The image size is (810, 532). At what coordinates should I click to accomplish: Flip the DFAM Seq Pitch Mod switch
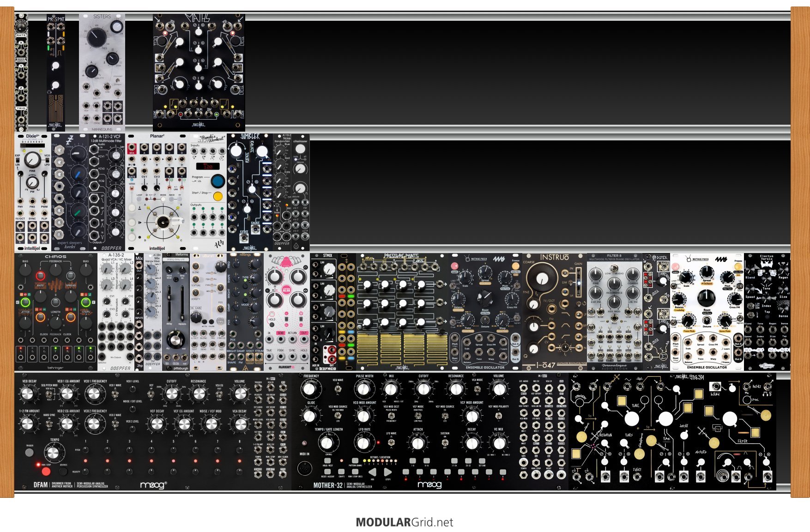coord(50,394)
